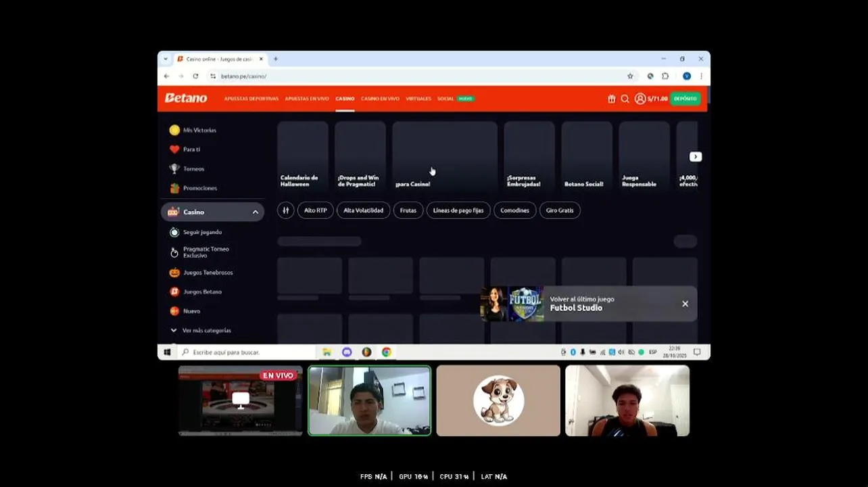Open a new browser tab
868x487 pixels.
(276, 60)
